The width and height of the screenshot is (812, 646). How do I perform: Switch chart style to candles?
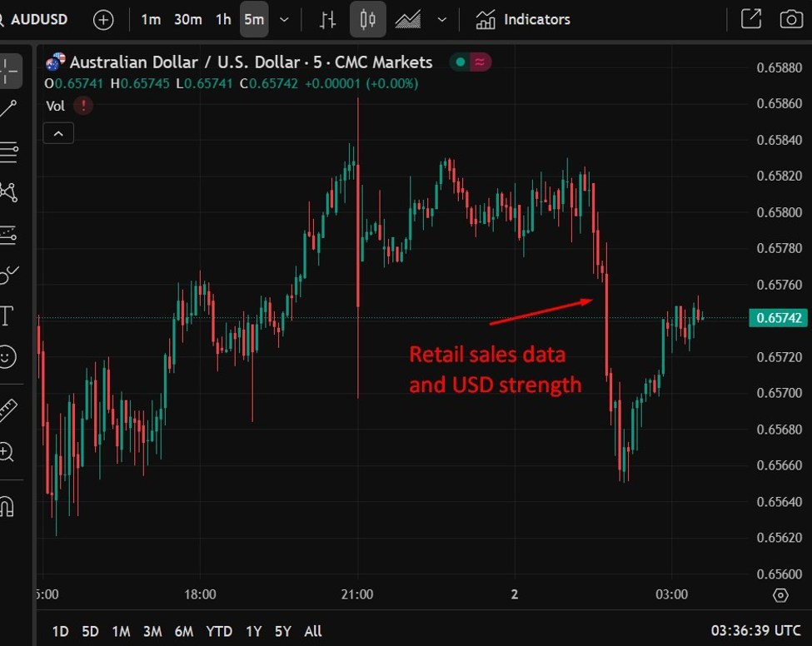[367, 19]
